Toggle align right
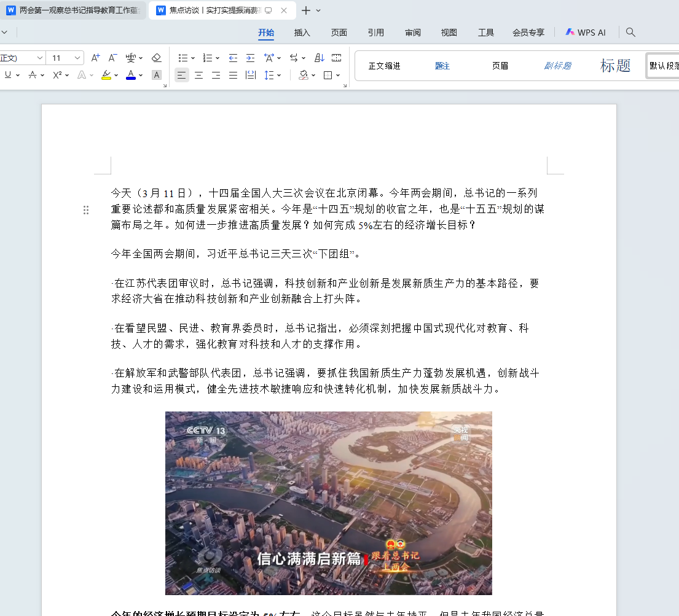 [x=216, y=76]
